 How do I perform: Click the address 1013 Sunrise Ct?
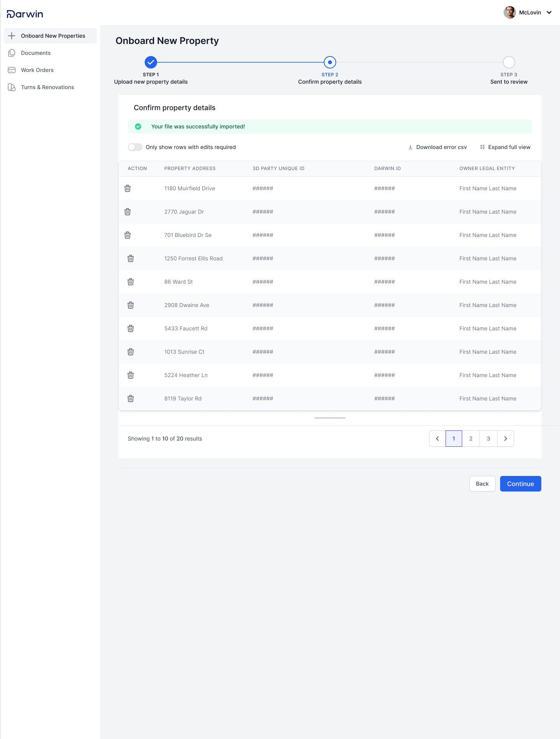point(184,352)
